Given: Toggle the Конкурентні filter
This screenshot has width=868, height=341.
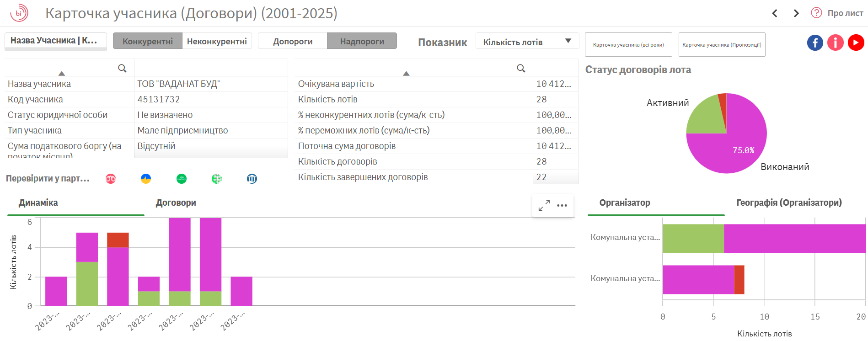Looking at the screenshot, I should tap(147, 41).
